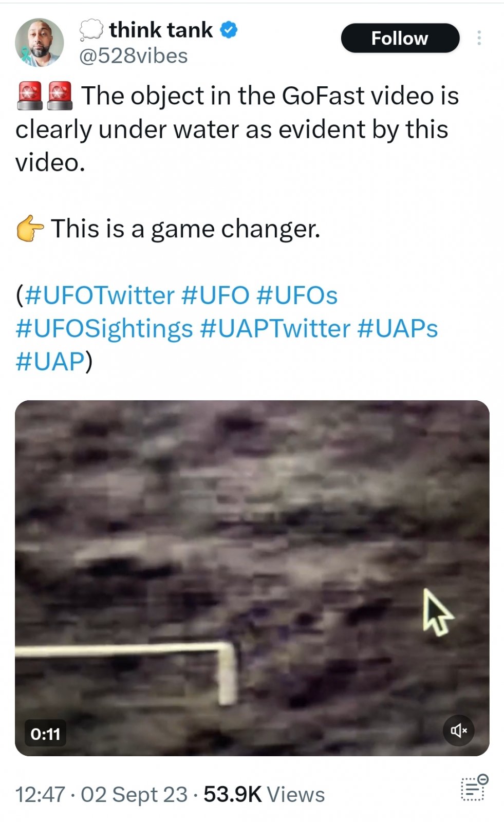Click the thought bubble emoji beside name
This screenshot has width=504, height=822.
pos(91,30)
